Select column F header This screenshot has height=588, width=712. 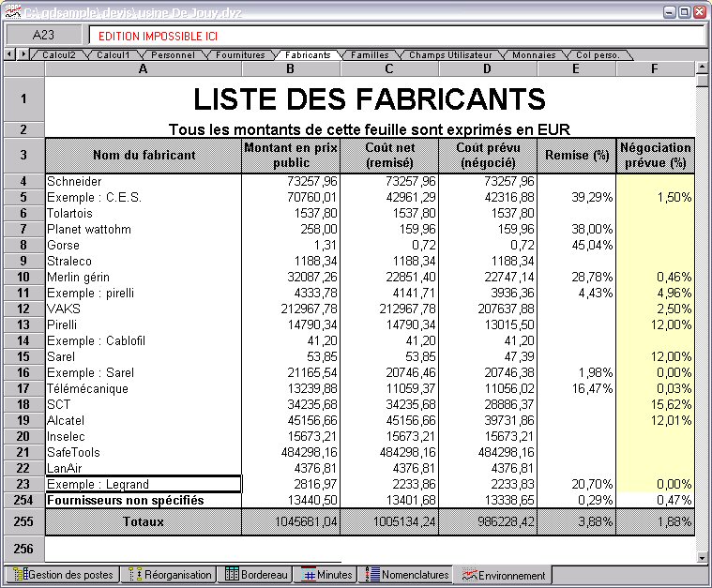[x=655, y=68]
